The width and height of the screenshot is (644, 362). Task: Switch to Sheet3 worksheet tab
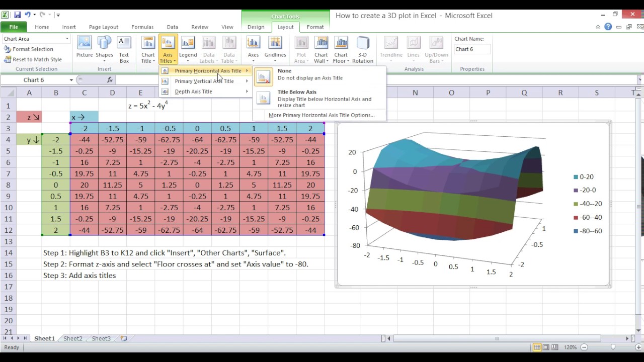(x=101, y=339)
